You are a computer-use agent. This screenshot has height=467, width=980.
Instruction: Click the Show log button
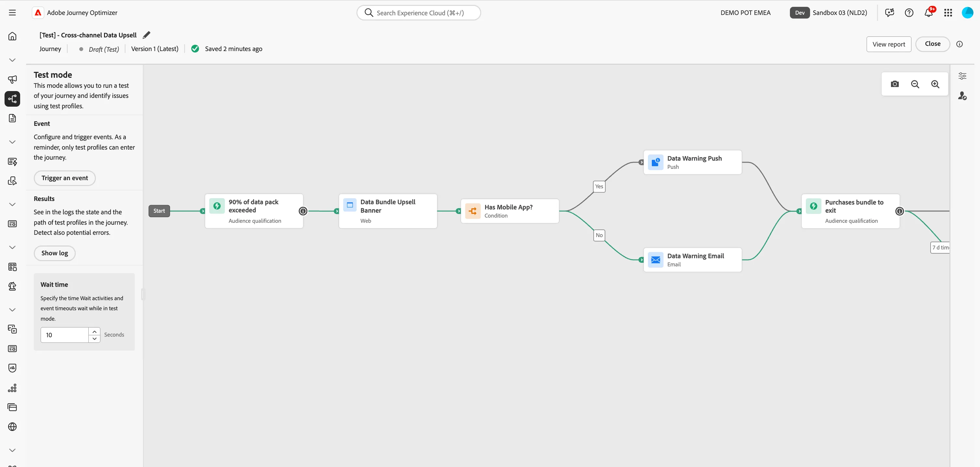55,253
